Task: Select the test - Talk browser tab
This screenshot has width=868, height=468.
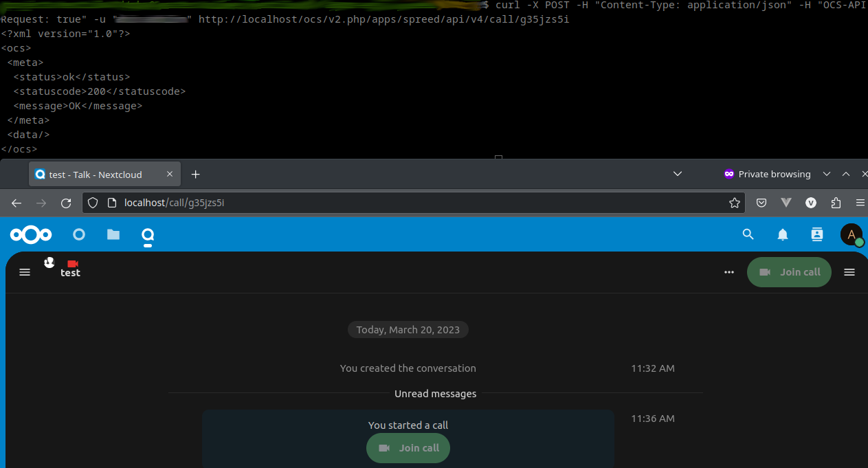Action: (x=103, y=174)
